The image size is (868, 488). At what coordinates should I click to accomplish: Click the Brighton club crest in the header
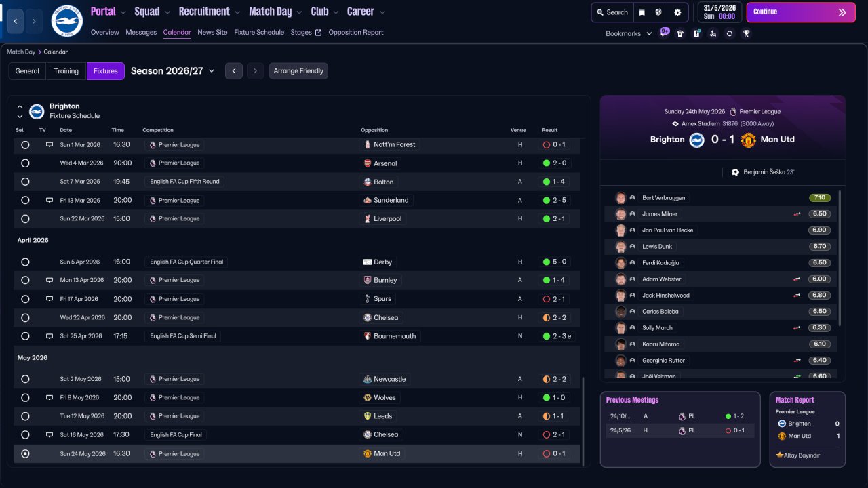66,21
